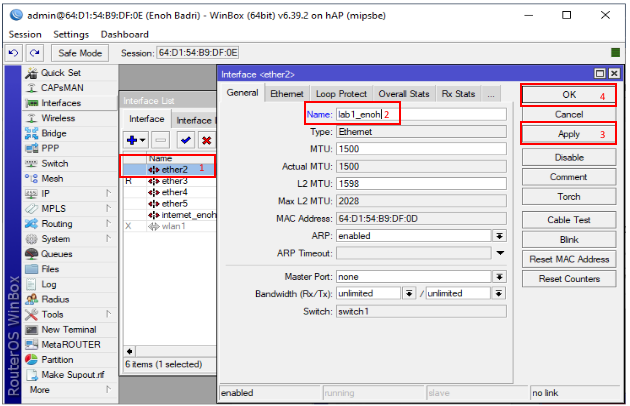
Task: Click Reset Counters button
Action: [569, 279]
